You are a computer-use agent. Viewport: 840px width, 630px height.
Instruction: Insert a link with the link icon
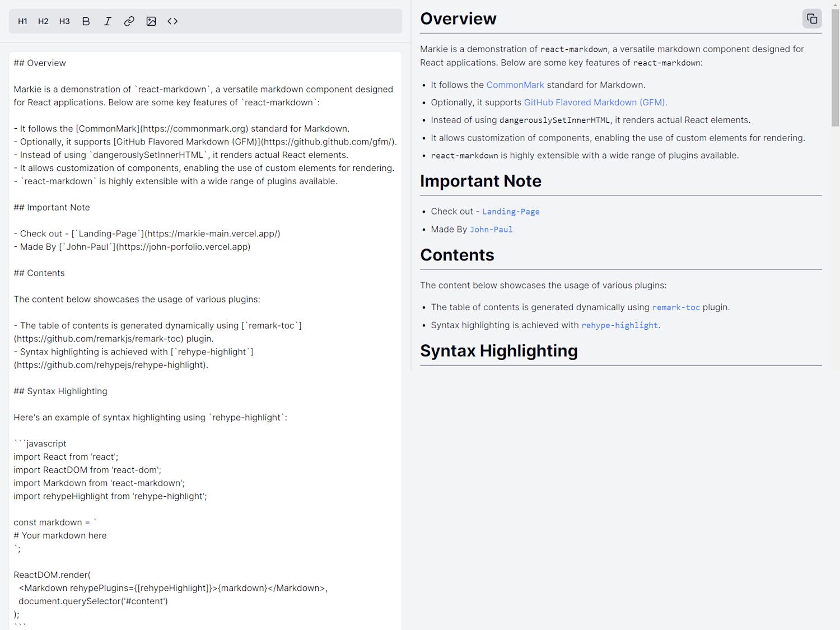[x=129, y=21]
